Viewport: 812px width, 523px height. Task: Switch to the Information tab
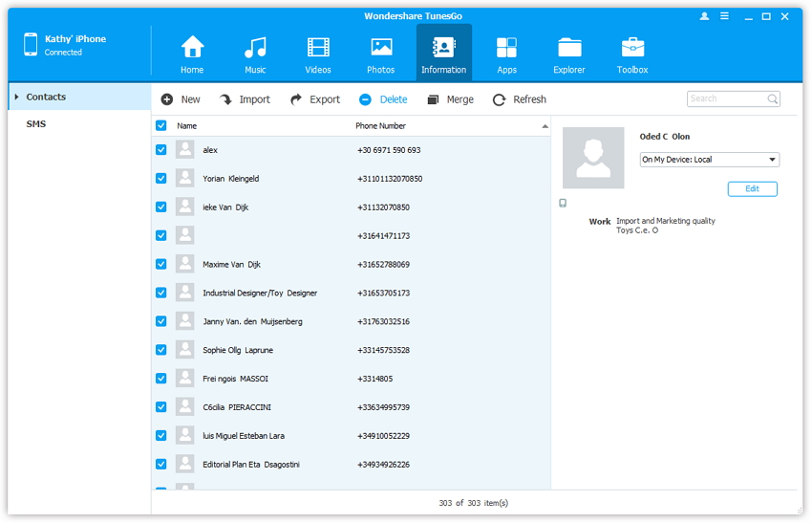point(443,54)
